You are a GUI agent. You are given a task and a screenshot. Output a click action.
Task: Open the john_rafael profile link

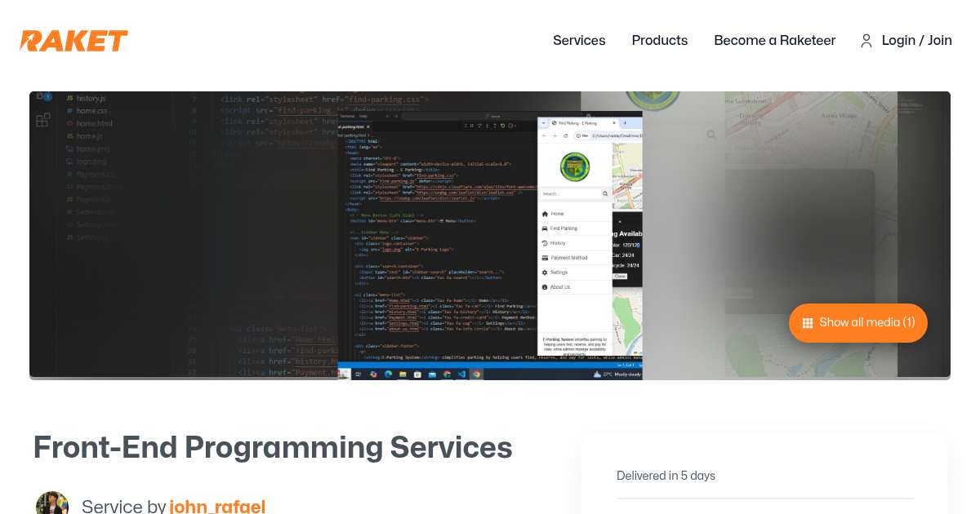pyautogui.click(x=217, y=506)
